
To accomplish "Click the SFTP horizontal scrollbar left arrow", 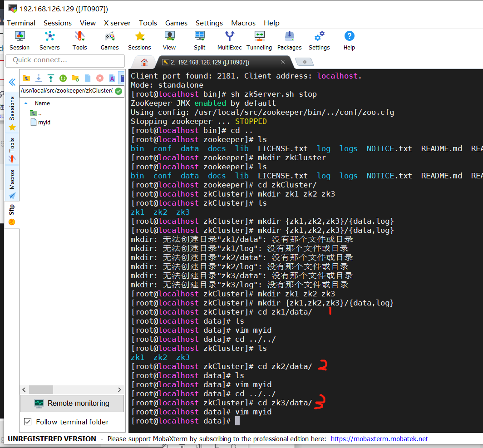I will [x=24, y=389].
